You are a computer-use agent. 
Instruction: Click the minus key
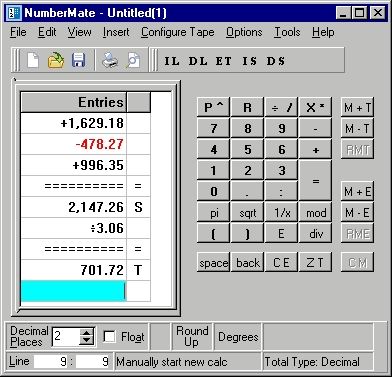click(x=315, y=128)
